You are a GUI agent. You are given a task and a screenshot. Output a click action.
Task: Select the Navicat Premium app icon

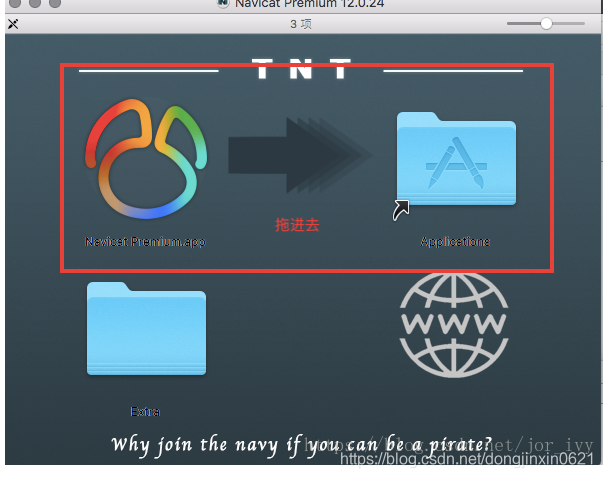(x=146, y=158)
